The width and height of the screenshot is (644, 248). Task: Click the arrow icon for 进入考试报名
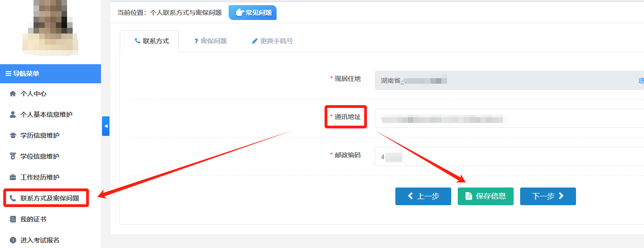coord(13,240)
